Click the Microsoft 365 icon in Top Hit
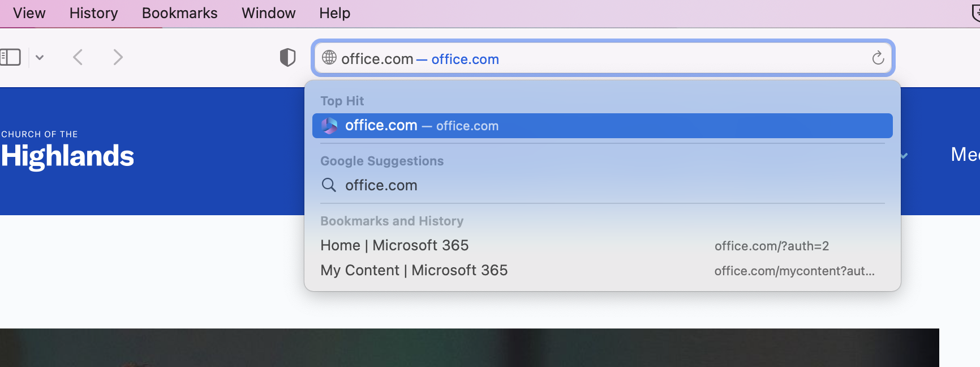Screen dimensions: 980x367 click(x=329, y=126)
